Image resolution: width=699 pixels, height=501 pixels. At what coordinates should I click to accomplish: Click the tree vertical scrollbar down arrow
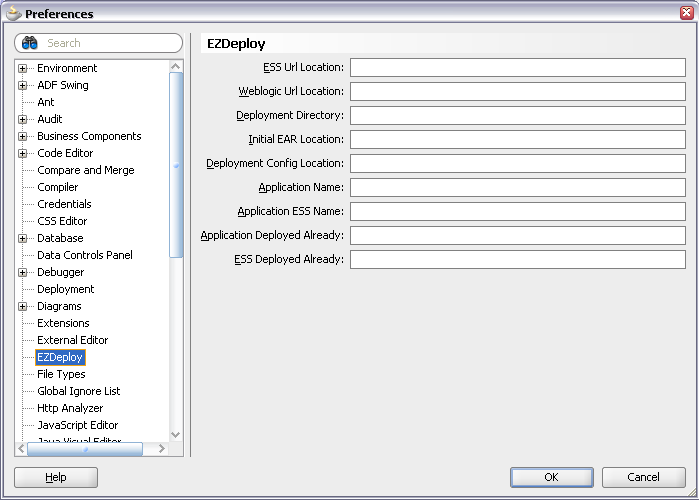click(176, 434)
